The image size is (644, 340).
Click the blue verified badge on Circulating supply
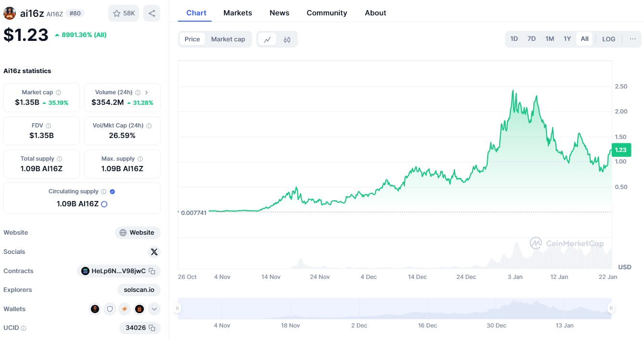[x=112, y=191]
